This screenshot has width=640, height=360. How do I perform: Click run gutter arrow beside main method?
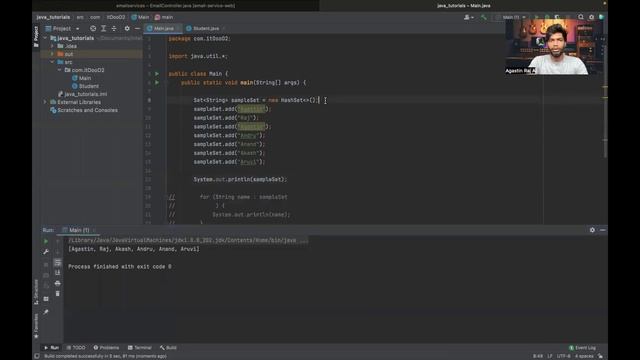click(157, 82)
